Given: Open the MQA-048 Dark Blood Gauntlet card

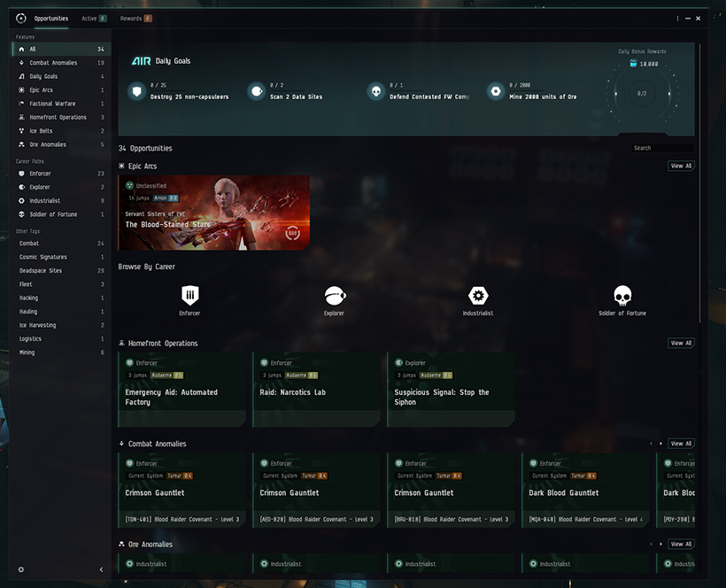Looking at the screenshot, I should pos(586,491).
